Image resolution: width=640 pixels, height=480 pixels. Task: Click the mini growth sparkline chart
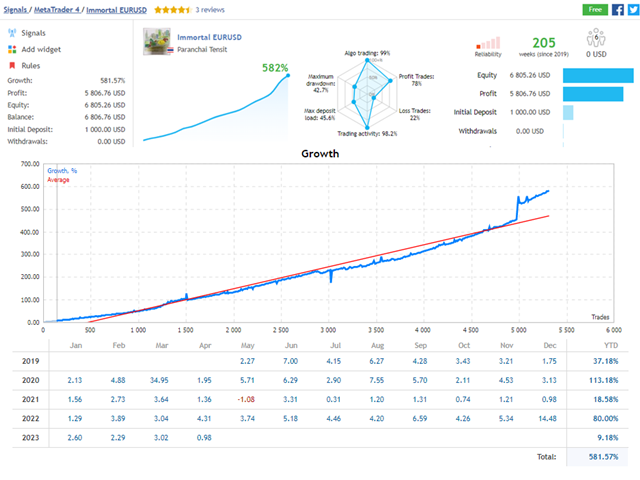216,108
